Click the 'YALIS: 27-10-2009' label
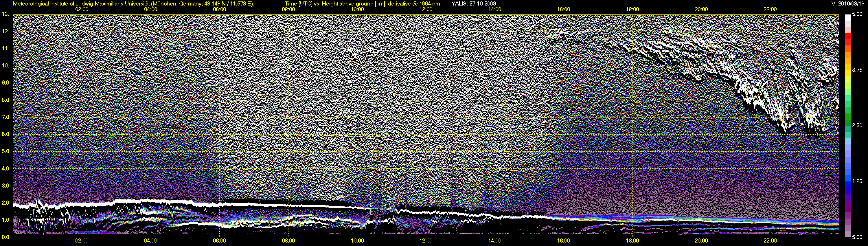 (x=473, y=4)
